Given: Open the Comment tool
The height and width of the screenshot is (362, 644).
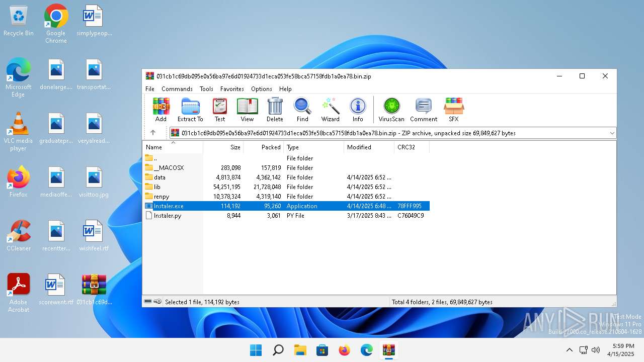Looking at the screenshot, I should click(x=424, y=110).
